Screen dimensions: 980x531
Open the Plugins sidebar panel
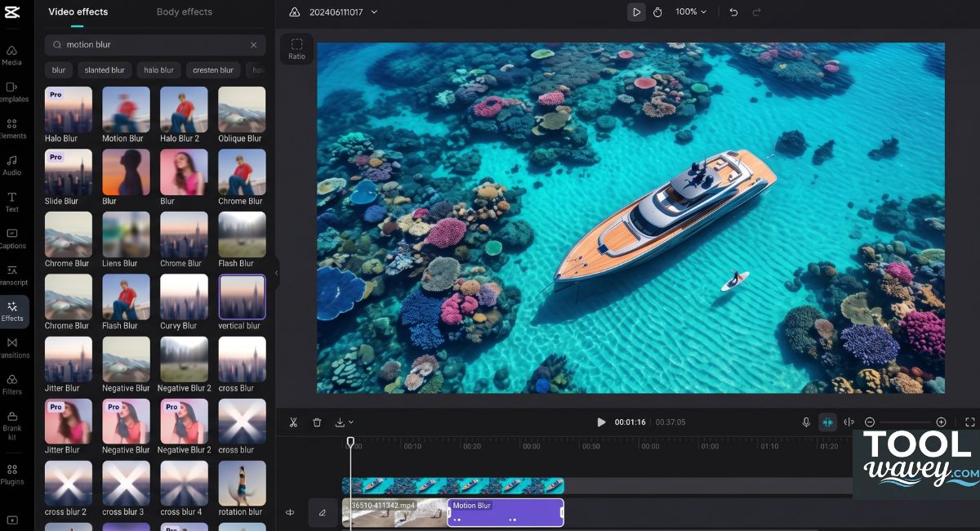(12, 475)
